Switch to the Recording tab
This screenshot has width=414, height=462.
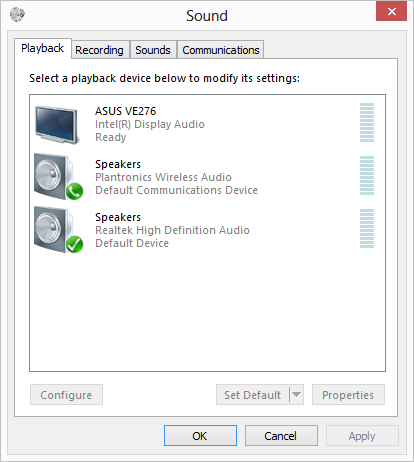click(100, 50)
